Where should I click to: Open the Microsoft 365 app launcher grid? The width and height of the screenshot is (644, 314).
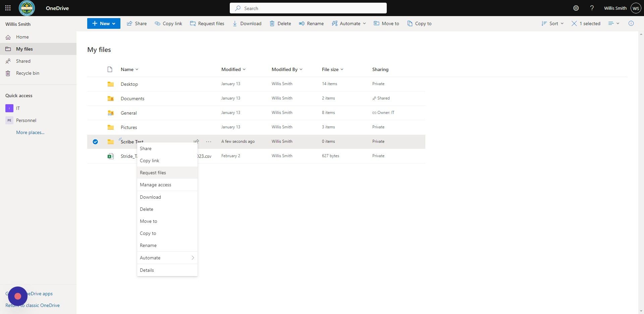click(x=8, y=8)
